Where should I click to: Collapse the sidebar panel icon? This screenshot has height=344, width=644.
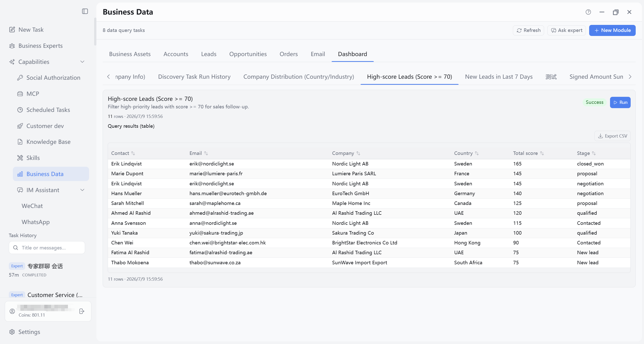pyautogui.click(x=85, y=11)
